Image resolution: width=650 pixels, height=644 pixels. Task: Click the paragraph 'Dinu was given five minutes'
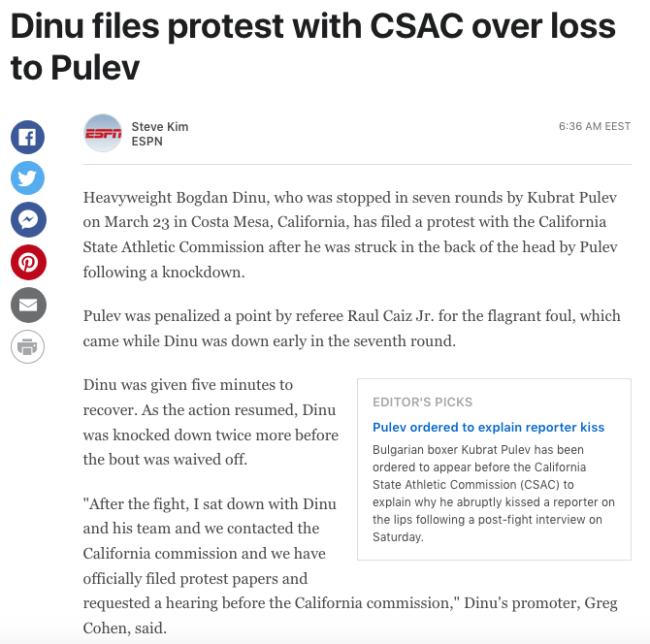(x=211, y=422)
